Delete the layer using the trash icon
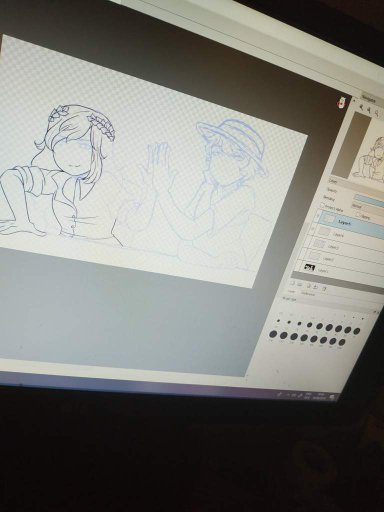Screen dimensions: 384x512 [x=325, y=288]
